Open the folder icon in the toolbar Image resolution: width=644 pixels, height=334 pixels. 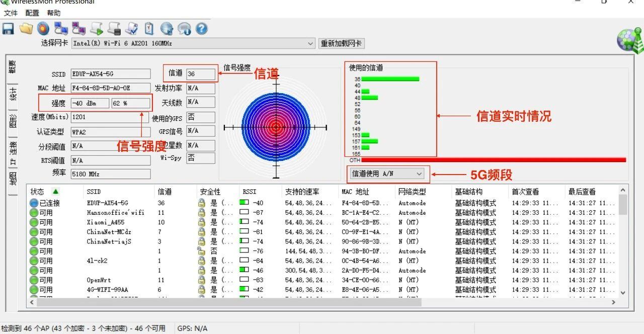pos(26,29)
